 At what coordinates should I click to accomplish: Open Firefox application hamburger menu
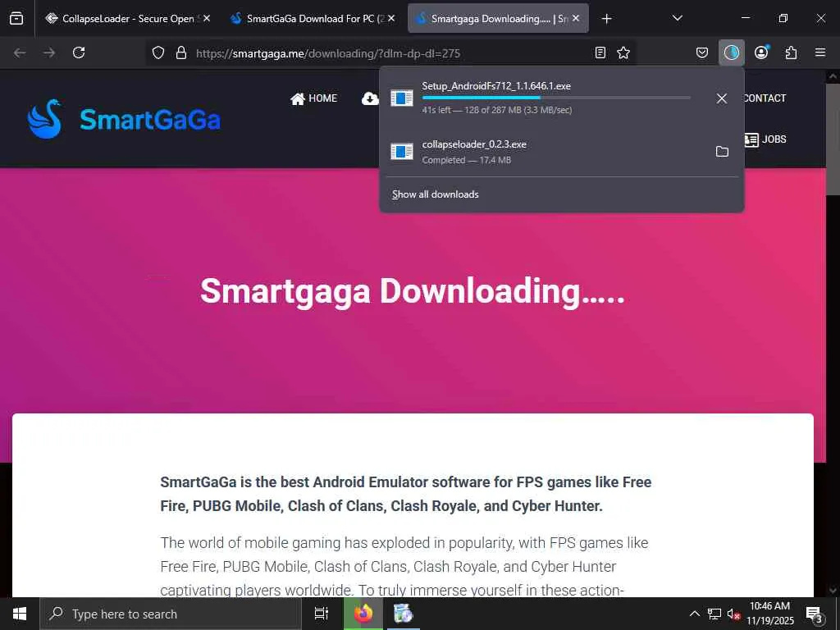click(820, 52)
